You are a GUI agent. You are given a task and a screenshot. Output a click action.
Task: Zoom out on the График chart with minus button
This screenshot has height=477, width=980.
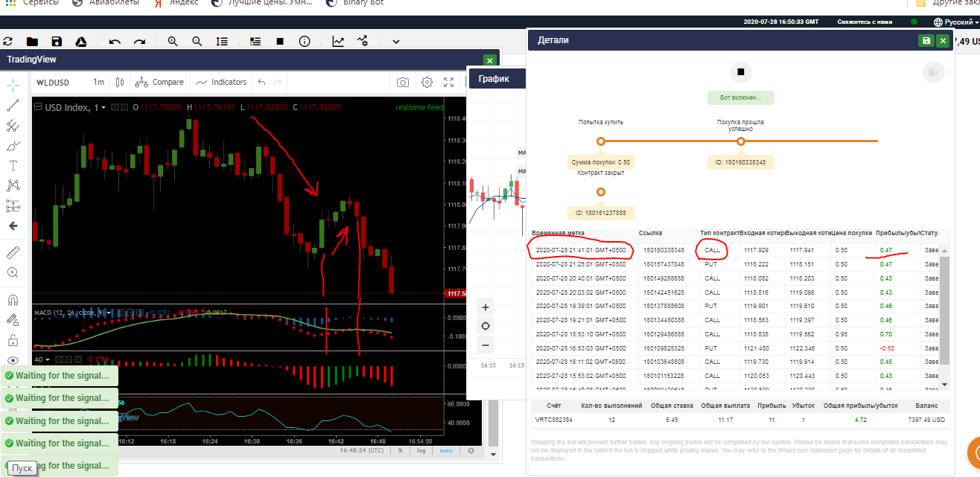point(486,345)
